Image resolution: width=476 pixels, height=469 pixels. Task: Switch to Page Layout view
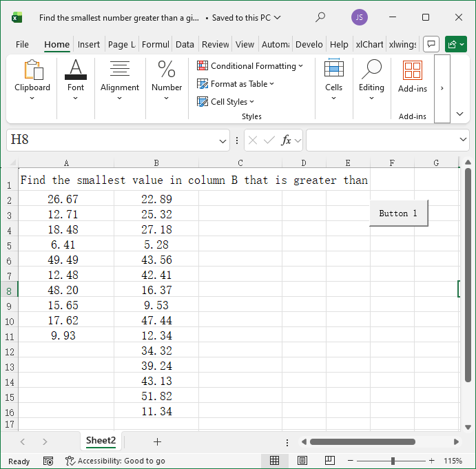[302, 461]
